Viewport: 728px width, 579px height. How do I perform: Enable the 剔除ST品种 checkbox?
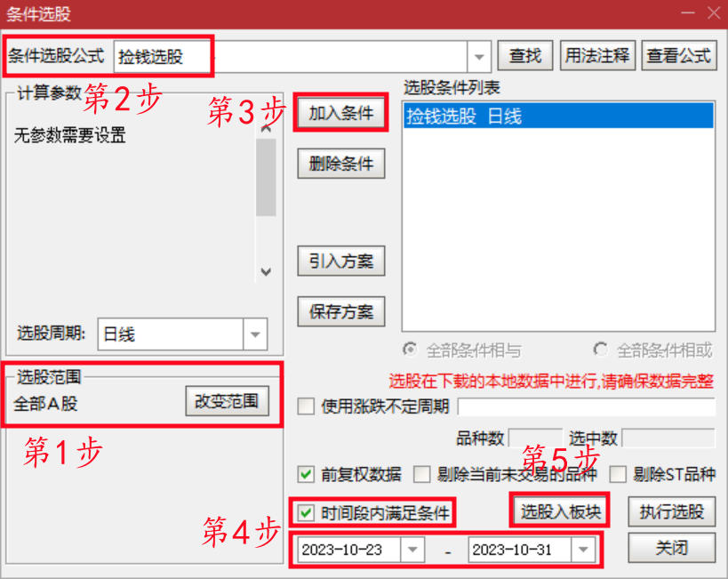point(618,474)
